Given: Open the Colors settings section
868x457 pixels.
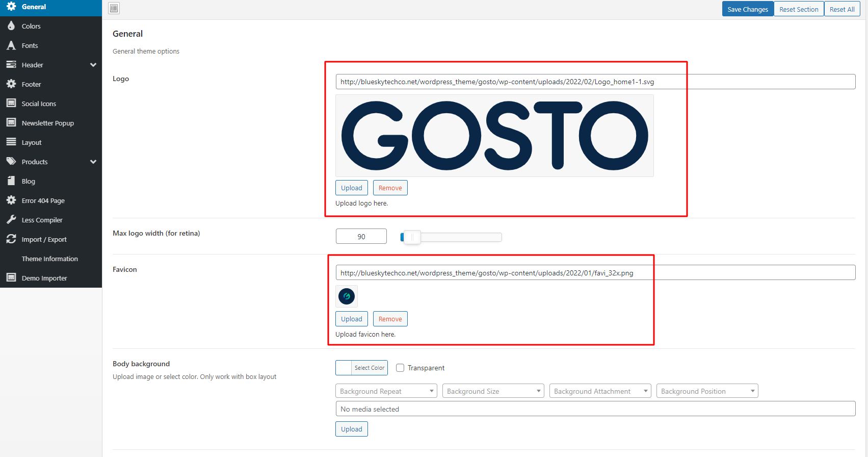Looking at the screenshot, I should [51, 26].
